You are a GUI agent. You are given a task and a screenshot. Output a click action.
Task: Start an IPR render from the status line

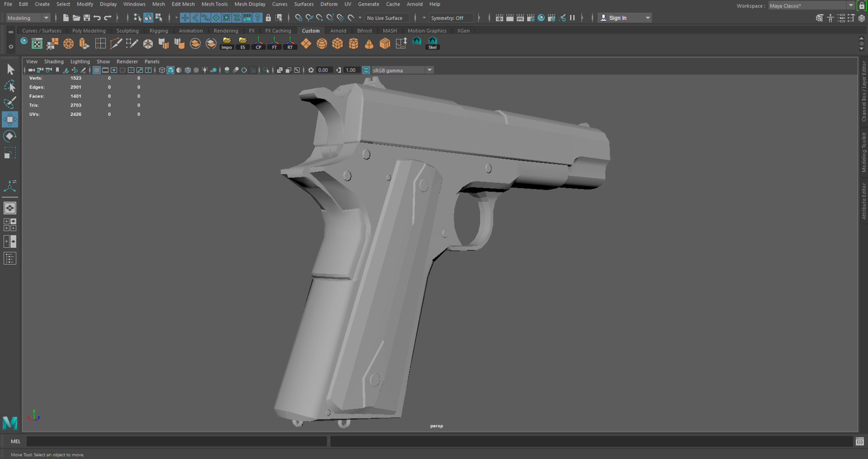pyautogui.click(x=520, y=18)
